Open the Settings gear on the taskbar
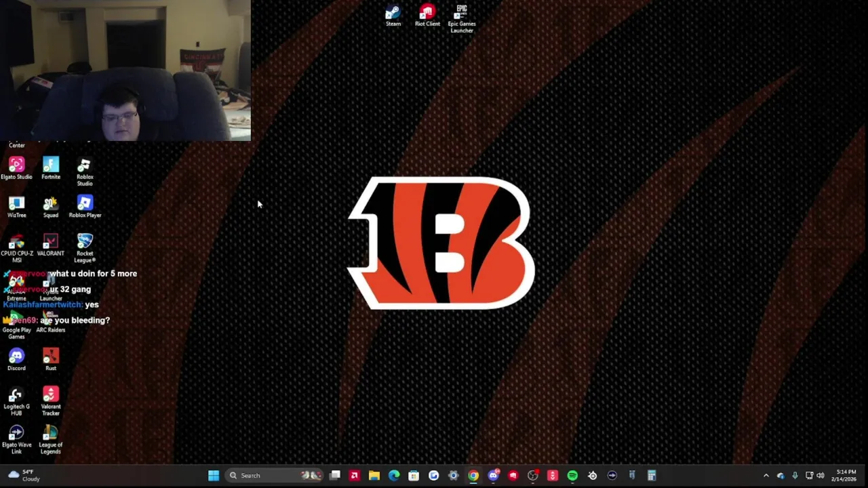Viewport: 868px width, 488px height. 454,475
